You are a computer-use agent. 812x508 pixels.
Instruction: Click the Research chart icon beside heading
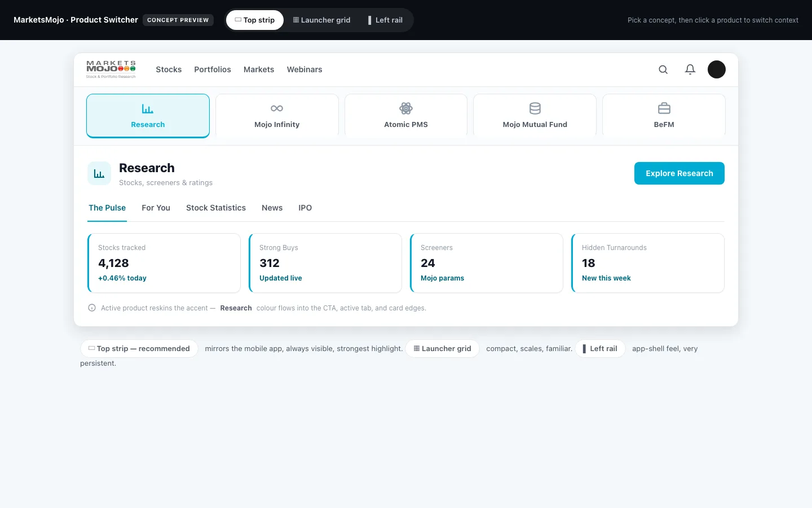tap(99, 173)
